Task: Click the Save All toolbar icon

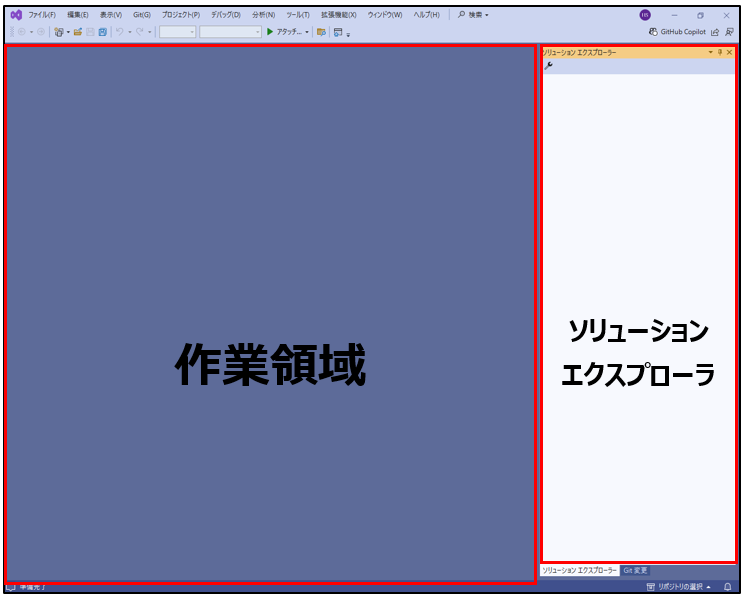Action: 102,32
